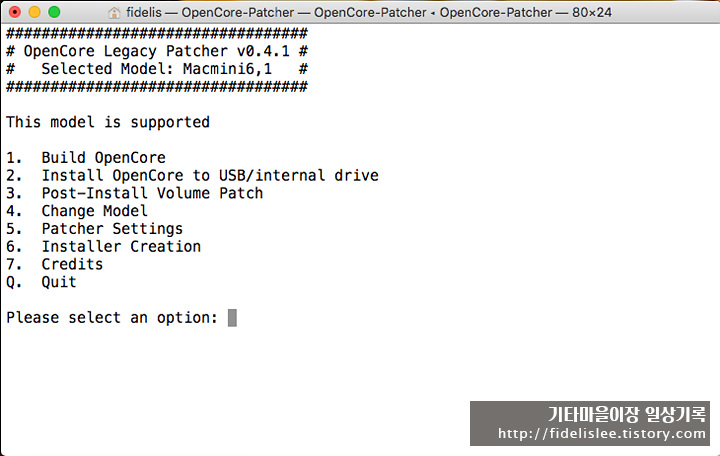Minimize the Terminal window with yellow button
This screenshot has width=720, height=456.
[34, 12]
